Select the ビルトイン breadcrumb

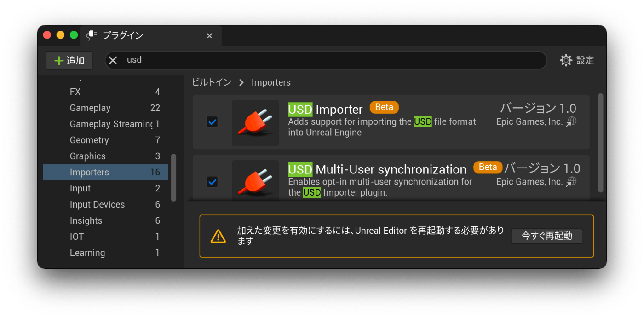[212, 82]
